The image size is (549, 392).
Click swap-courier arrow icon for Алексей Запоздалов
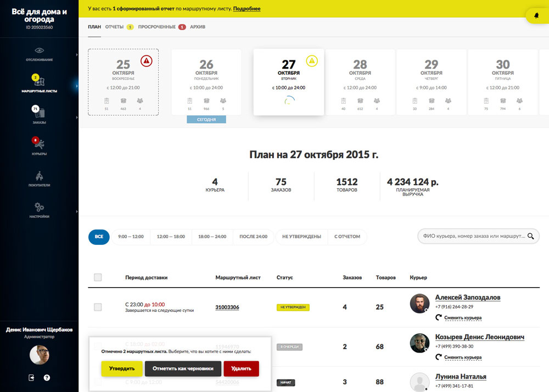pyautogui.click(x=438, y=317)
